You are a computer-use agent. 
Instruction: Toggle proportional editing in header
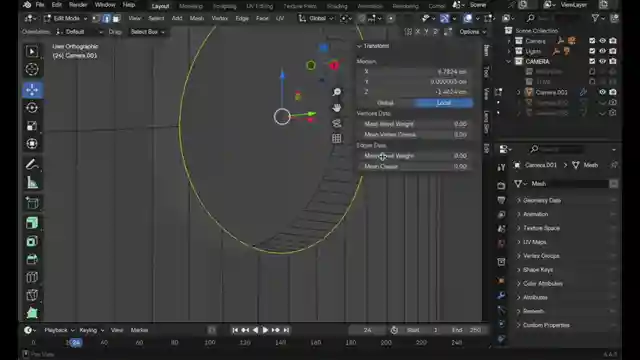(391, 18)
